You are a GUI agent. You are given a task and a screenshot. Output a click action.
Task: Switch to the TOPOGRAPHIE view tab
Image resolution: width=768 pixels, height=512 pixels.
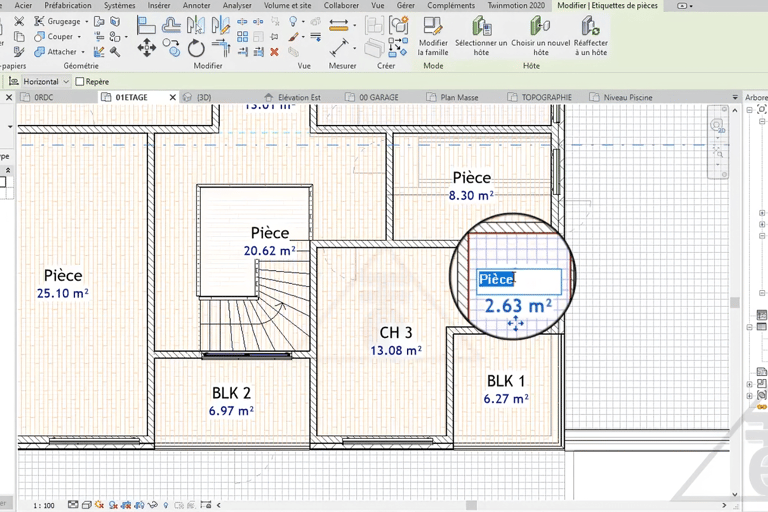click(x=546, y=98)
